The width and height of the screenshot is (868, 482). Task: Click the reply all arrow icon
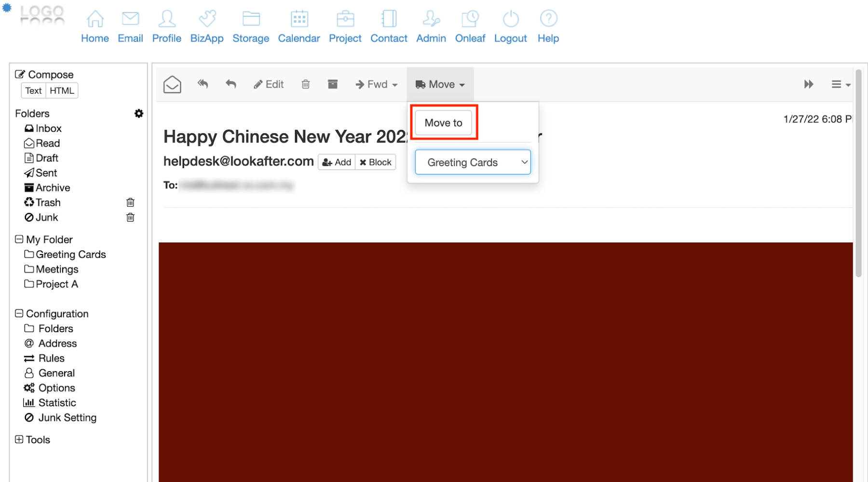pyautogui.click(x=203, y=84)
